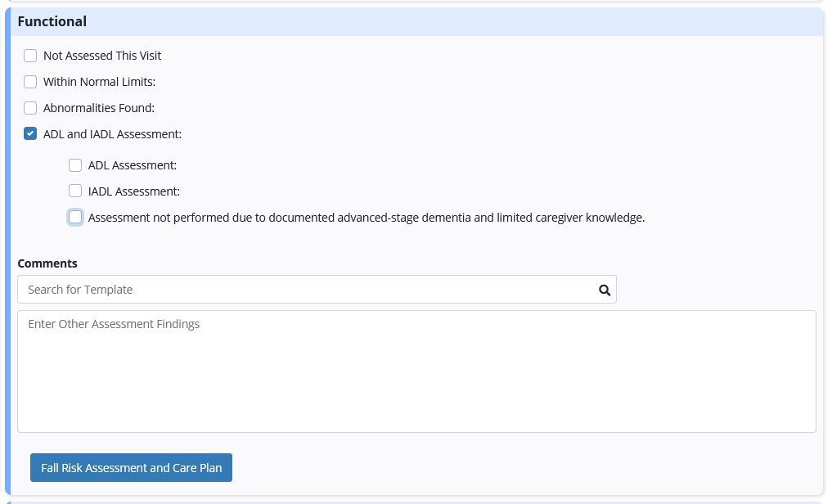Uncheck the ADL and IADL Assessment checkbox

click(30, 133)
